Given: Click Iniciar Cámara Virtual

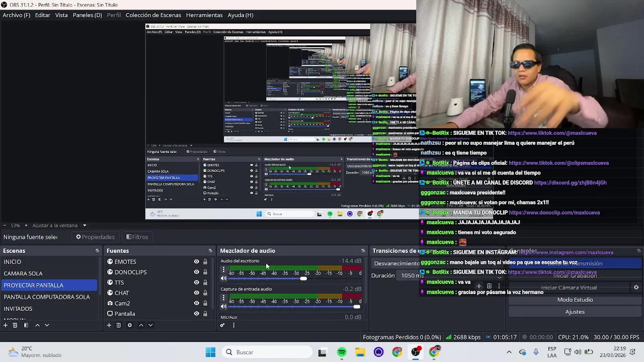Looking at the screenshot, I should click(x=569, y=288).
